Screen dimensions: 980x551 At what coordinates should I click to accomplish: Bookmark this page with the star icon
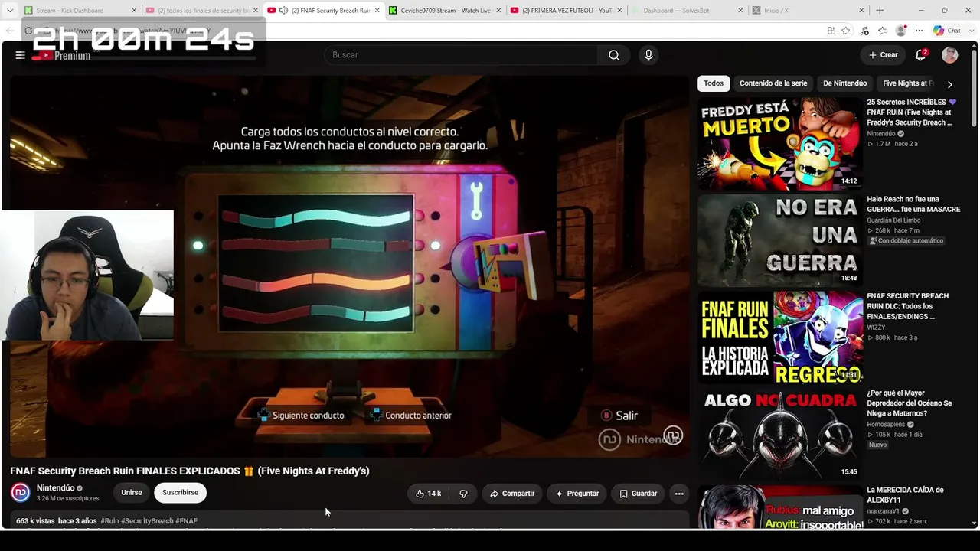click(846, 31)
